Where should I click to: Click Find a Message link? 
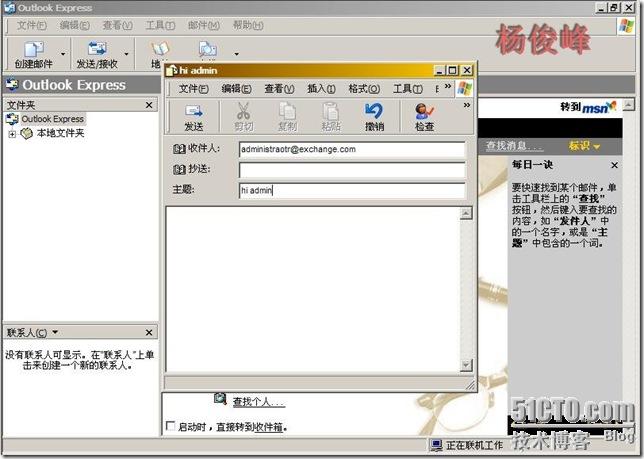coord(514,146)
